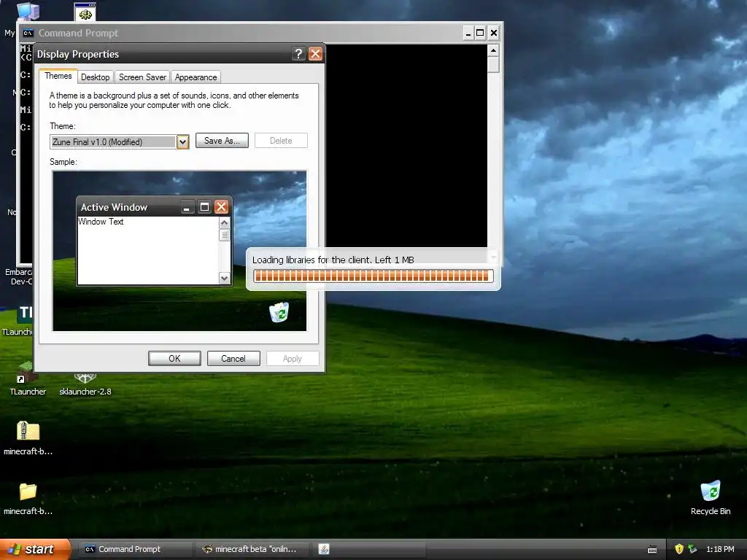Open the on-screen keyboard tray icon
This screenshot has width=747, height=560.
(x=652, y=550)
